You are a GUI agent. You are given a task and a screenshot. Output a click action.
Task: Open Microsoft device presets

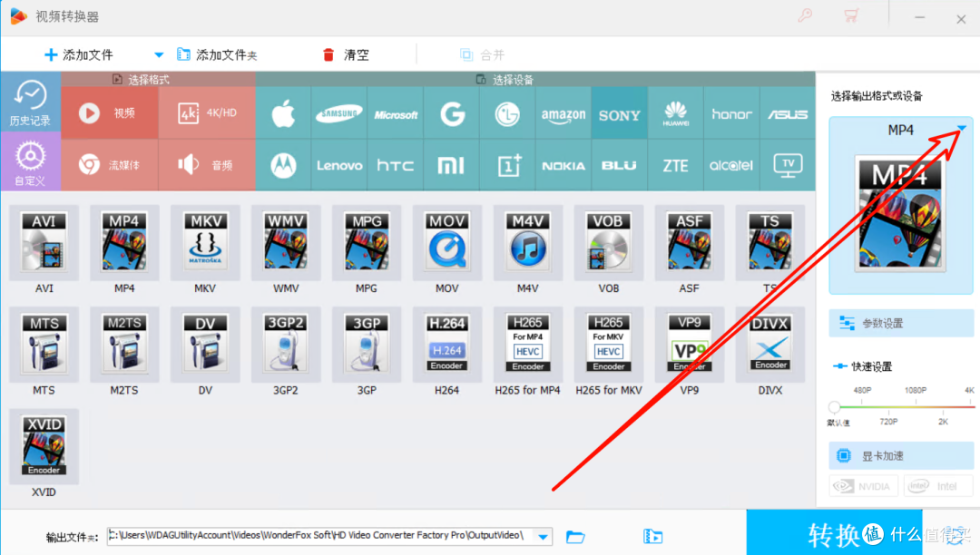pyautogui.click(x=396, y=113)
